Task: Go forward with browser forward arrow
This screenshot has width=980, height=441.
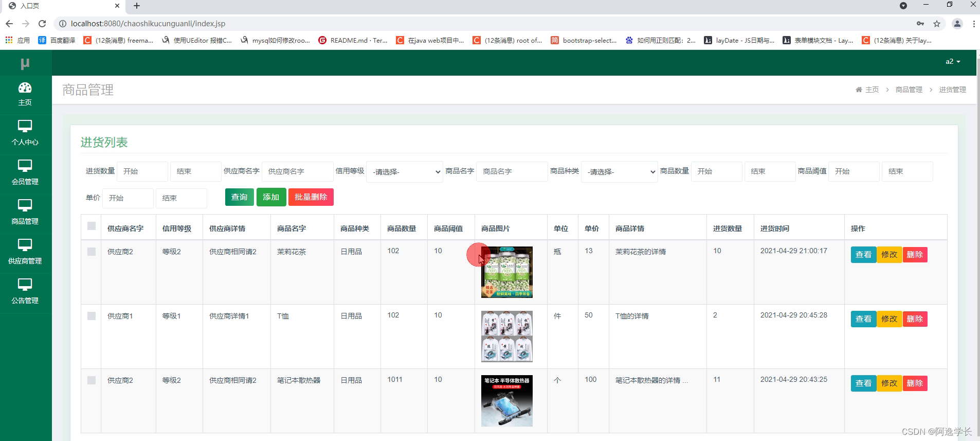Action: pos(26,24)
